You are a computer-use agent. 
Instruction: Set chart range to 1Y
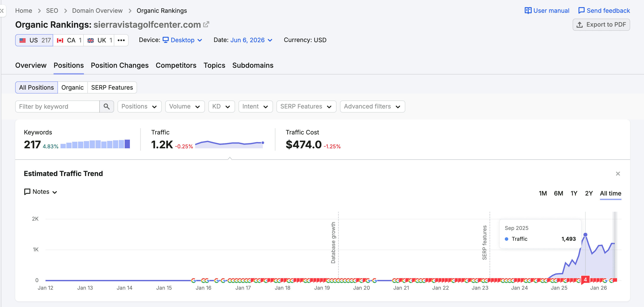tap(574, 193)
